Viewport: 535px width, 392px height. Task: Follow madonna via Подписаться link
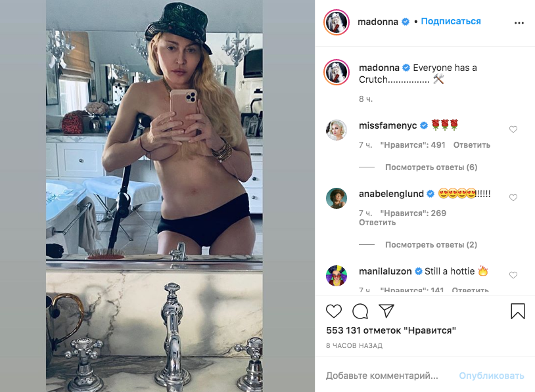[x=451, y=22]
